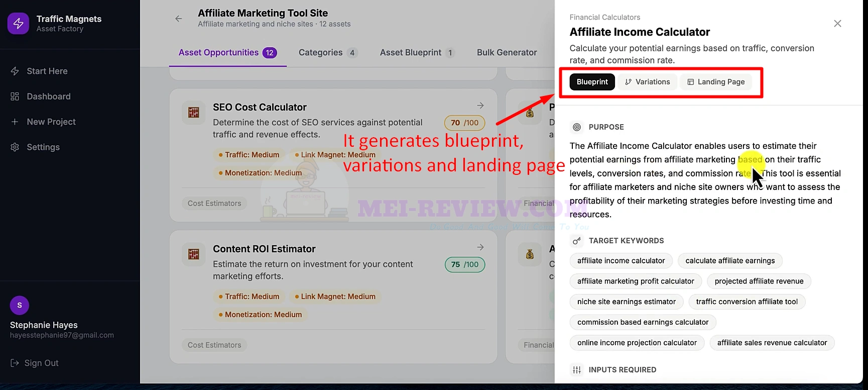The width and height of the screenshot is (868, 390).
Task: Switch to the Categories tab
Action: coord(328,53)
